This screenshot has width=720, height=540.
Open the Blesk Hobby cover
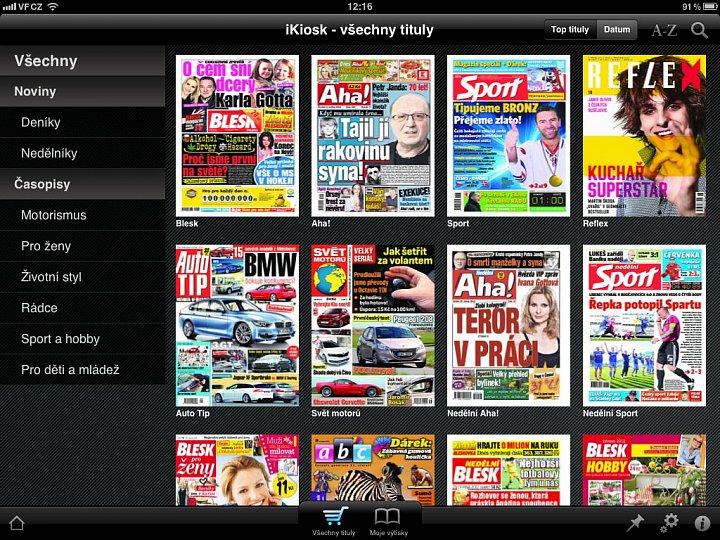click(x=644, y=470)
